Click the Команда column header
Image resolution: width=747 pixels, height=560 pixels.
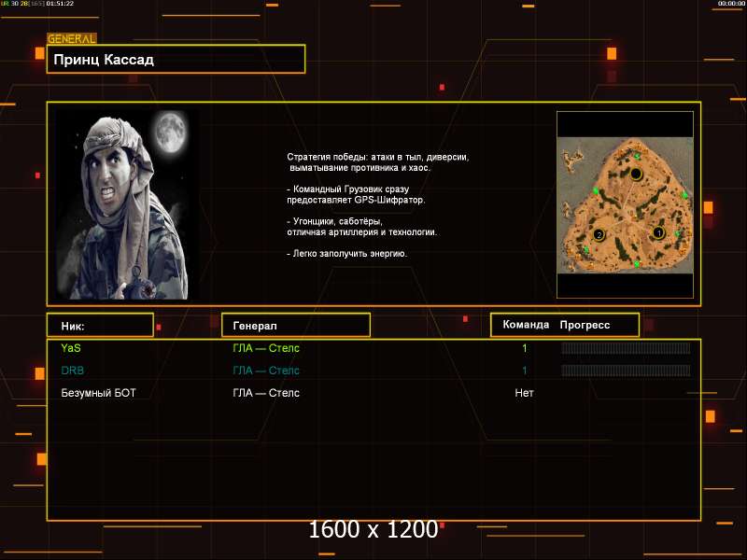[x=526, y=325]
